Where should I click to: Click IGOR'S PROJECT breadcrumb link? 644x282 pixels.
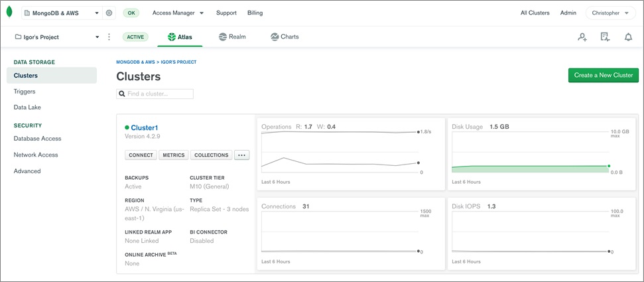point(178,62)
